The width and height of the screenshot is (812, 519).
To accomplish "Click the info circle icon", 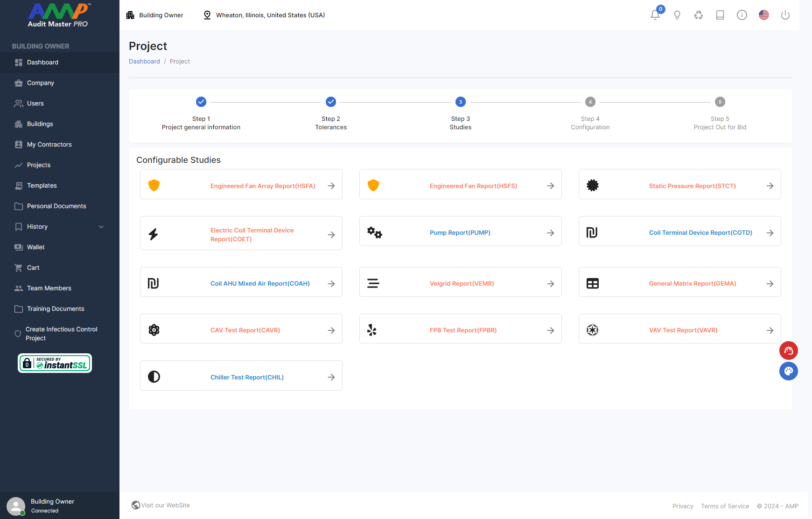I will (742, 15).
